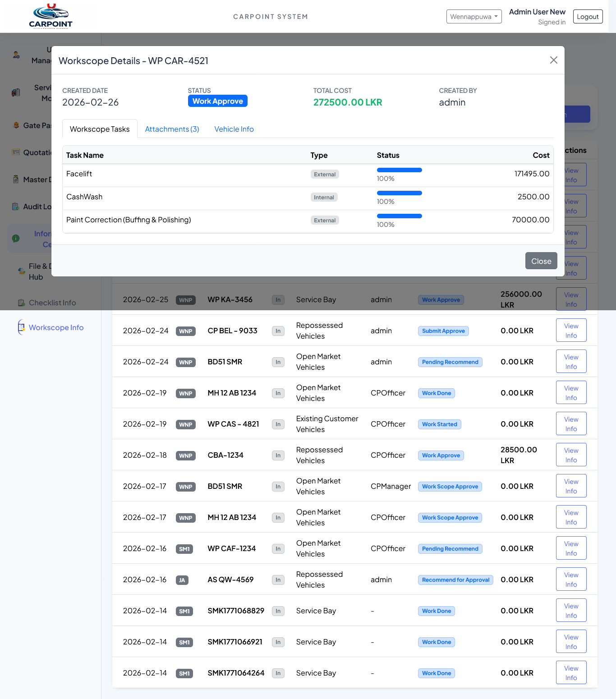Screen dimensions: 616x699
Task: Close the Workscope Details dialog via Close button
Action: [x=541, y=261]
